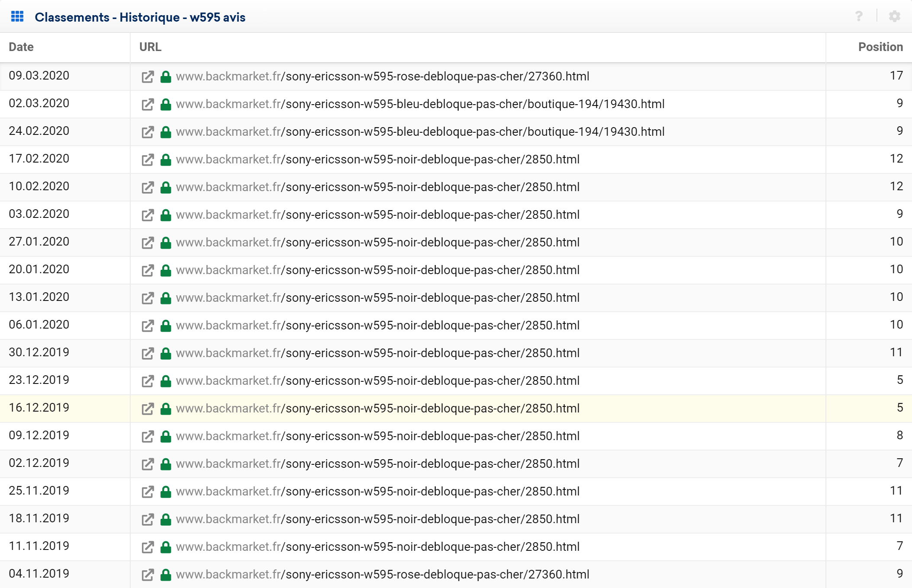
Task: Open the w595-noir URL dated 11.11.2019
Action: [x=378, y=547]
